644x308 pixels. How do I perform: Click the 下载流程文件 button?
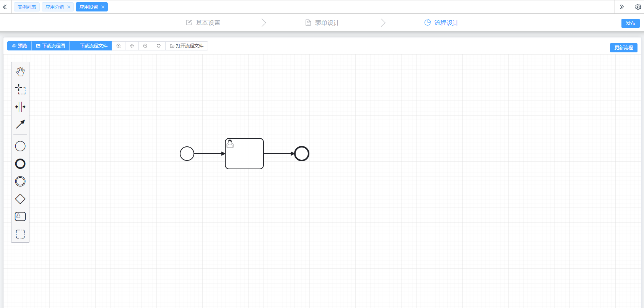(91, 46)
